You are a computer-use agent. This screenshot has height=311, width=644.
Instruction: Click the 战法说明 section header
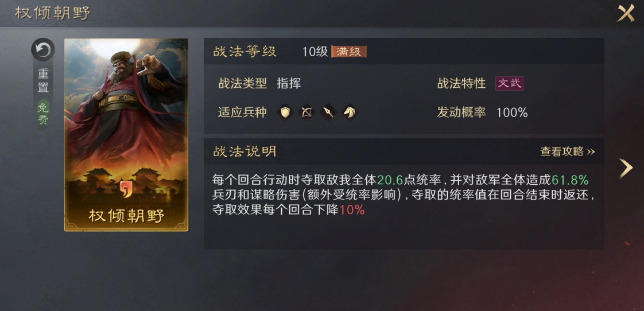[x=245, y=151]
